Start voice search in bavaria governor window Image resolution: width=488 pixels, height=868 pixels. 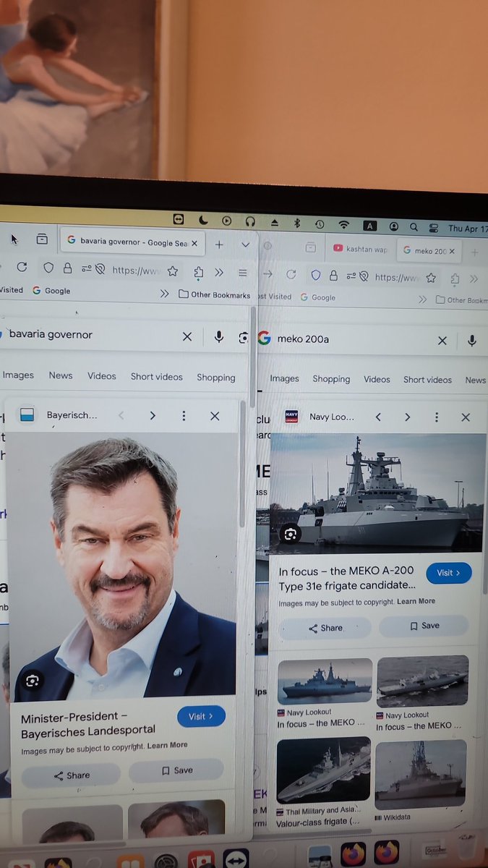coord(218,337)
